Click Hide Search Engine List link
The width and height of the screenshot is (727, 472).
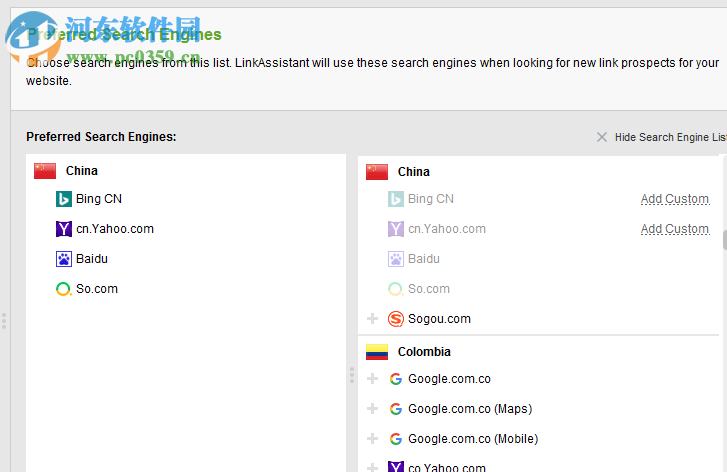tap(670, 137)
